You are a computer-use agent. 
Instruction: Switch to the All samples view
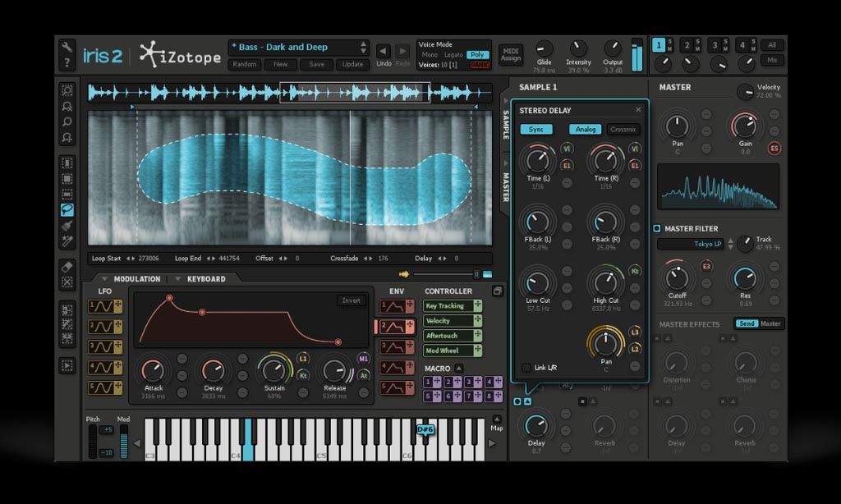click(x=772, y=45)
